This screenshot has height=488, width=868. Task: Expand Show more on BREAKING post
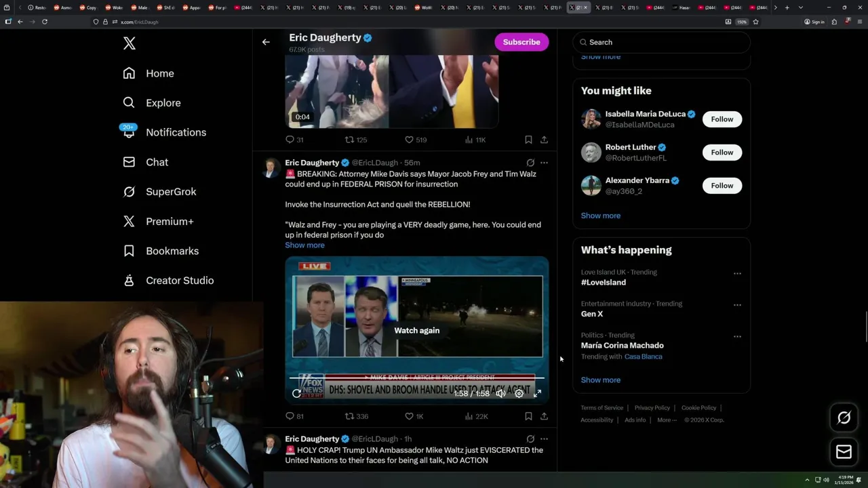click(x=304, y=245)
